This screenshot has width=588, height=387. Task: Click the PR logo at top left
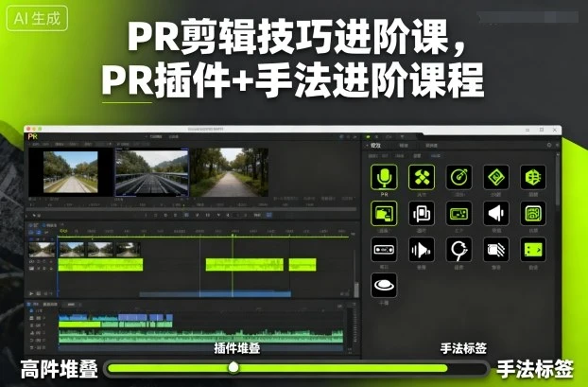tap(35, 137)
